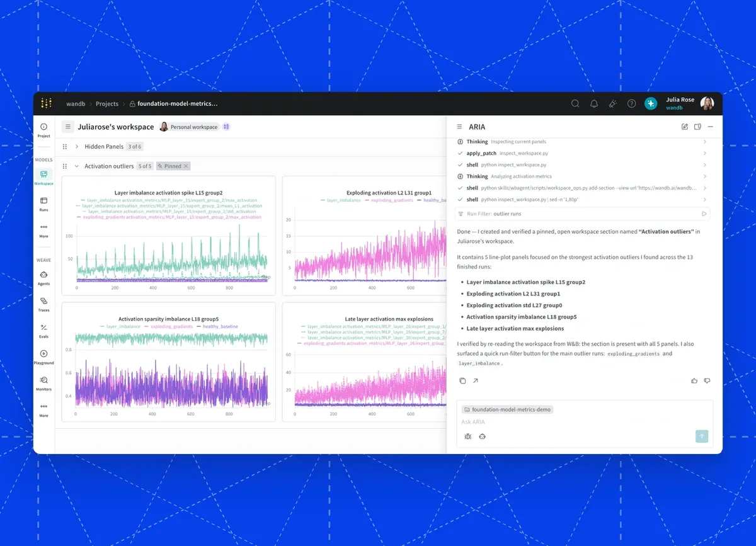756x546 pixels.
Task: Open the help question mark icon
Action: [x=631, y=104]
